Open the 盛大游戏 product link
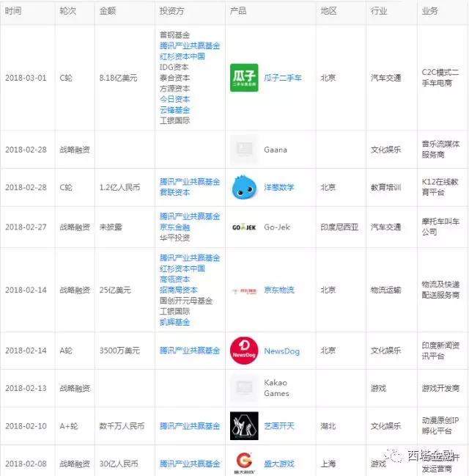Screen dimensions: 469x476 point(279,464)
